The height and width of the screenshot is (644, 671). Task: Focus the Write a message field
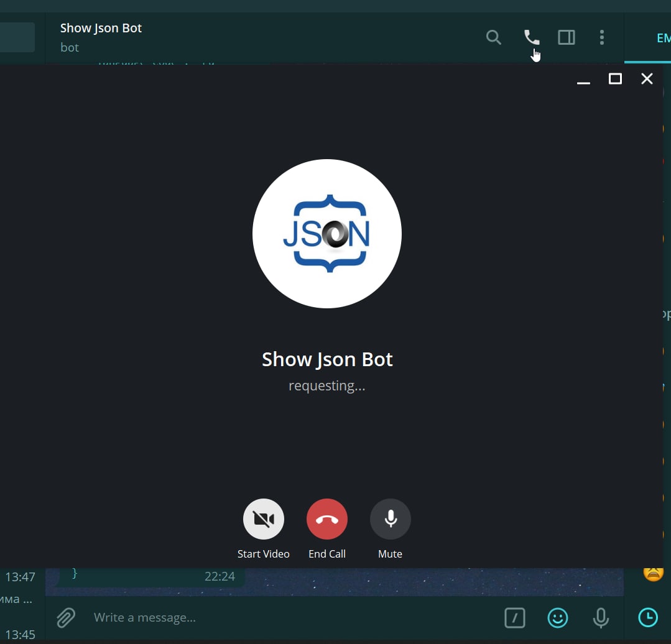pos(291,617)
